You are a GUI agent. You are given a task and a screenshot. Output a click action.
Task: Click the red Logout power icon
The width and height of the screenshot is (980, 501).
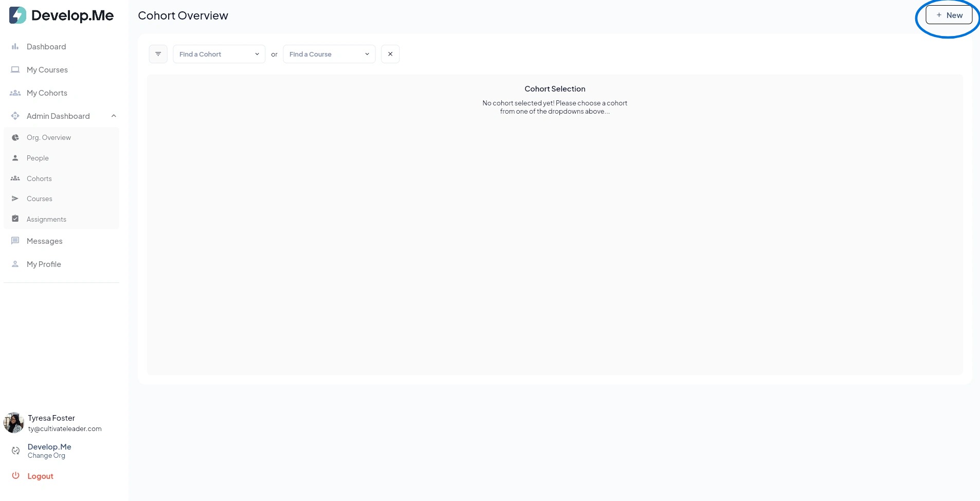[x=15, y=476]
